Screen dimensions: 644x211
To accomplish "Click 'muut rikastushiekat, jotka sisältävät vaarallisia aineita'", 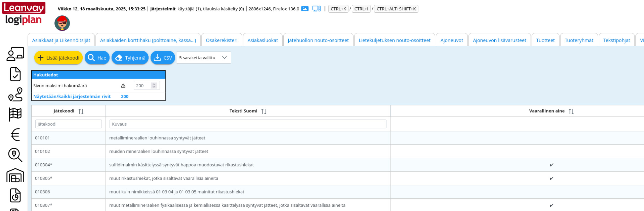I will 164,178.
